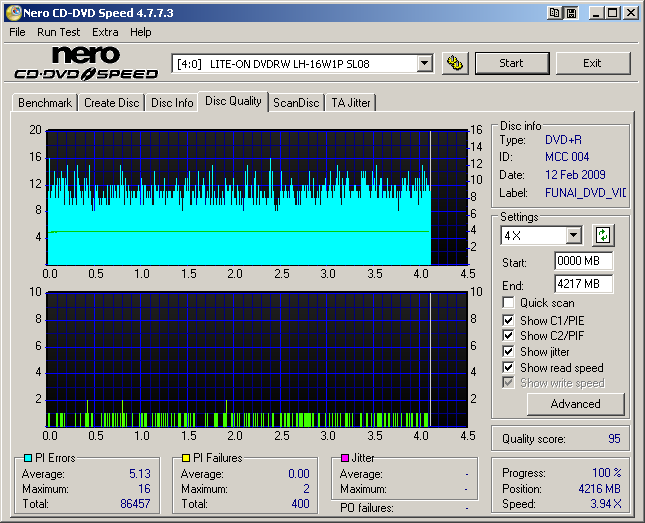The height and width of the screenshot is (523, 645).
Task: Switch to the Disc Info tab
Action: pyautogui.click(x=172, y=103)
